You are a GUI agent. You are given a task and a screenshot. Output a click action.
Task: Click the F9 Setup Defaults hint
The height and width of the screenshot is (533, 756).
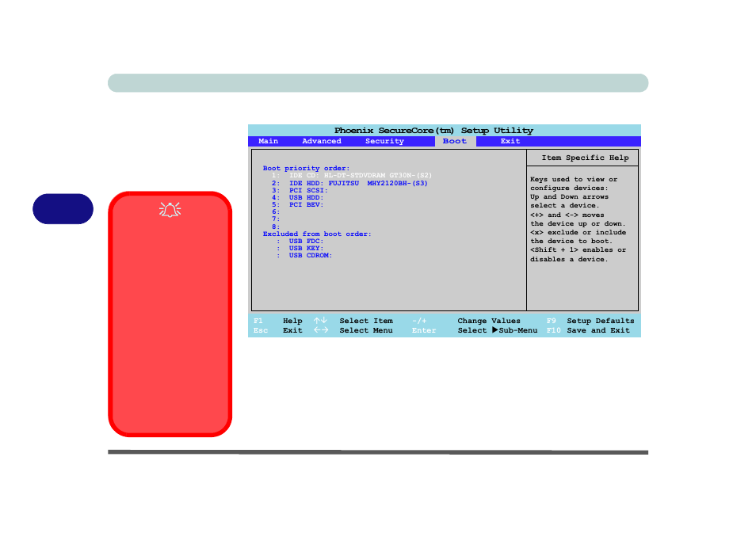(x=590, y=321)
